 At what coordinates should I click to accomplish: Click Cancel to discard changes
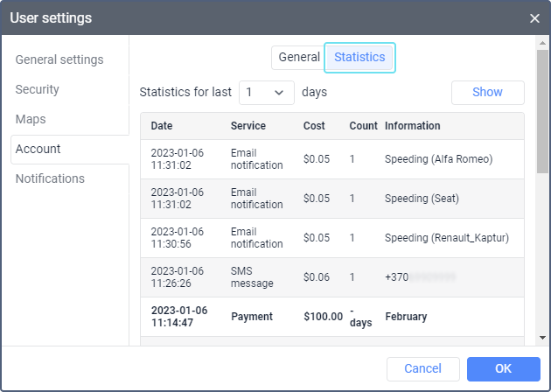(x=422, y=368)
